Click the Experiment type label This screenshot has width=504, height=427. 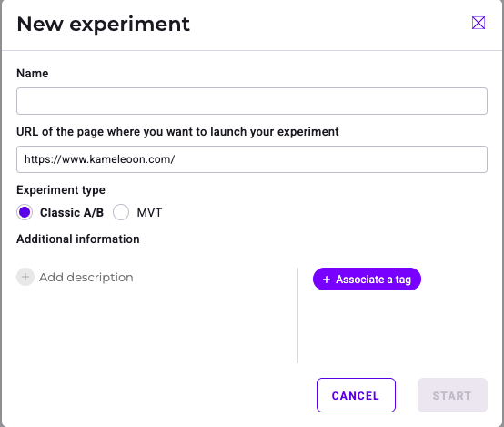[61, 190]
